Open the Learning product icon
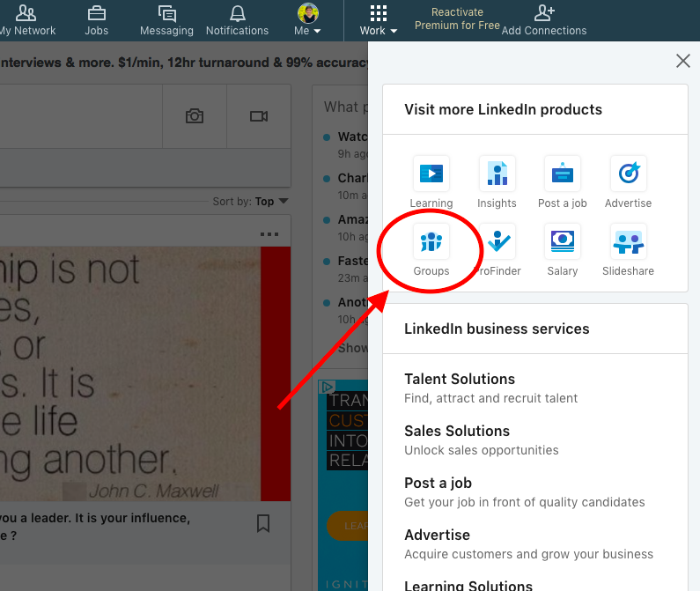 (x=431, y=174)
